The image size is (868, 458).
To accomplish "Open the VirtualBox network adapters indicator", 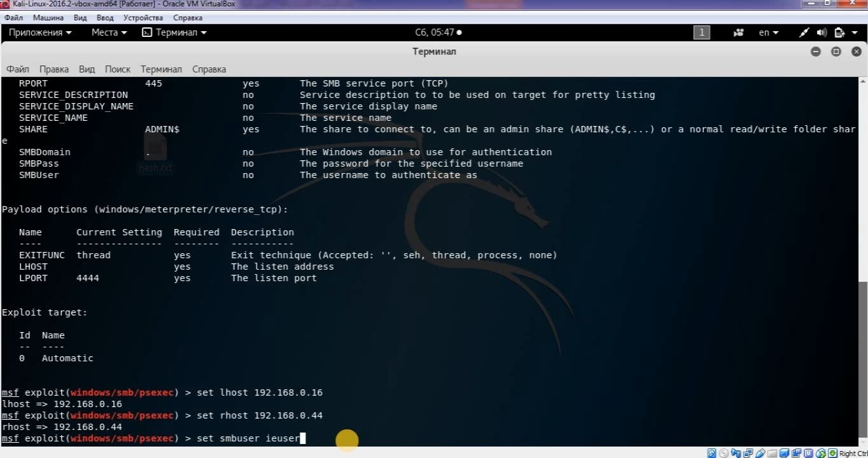I will tap(748, 454).
